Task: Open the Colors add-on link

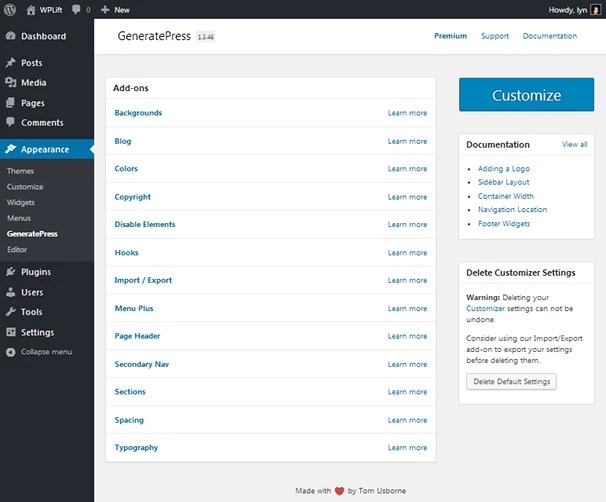Action: [126, 168]
